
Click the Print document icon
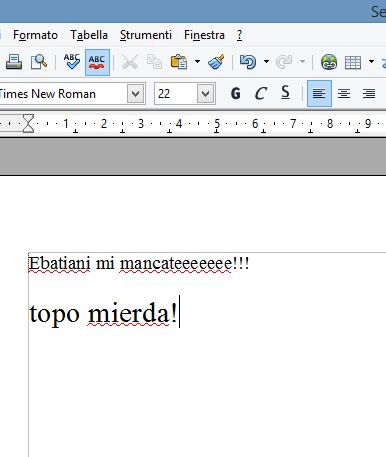click(14, 62)
